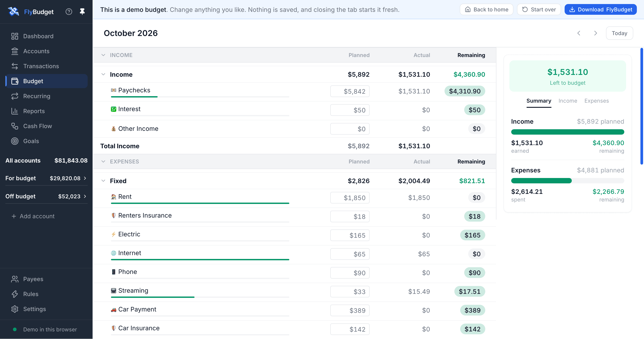Click the Remaining column header under EXPENSES
The image size is (644, 339).
point(471,161)
